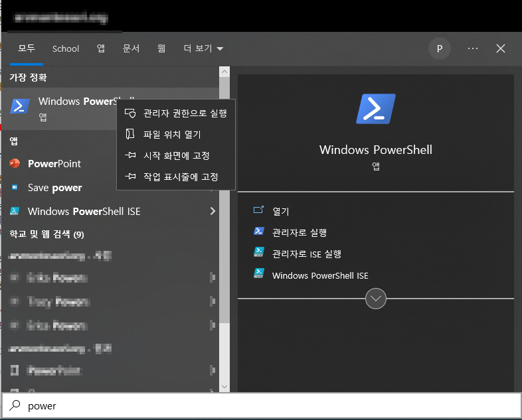Click the PowerPoint icon in app list

pyautogui.click(x=15, y=163)
